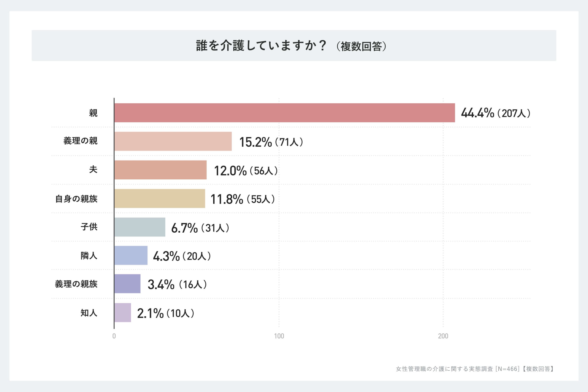Viewport: 588px width, 392px height.
Task: Select the purple 義理の親族 bar
Action: click(127, 284)
